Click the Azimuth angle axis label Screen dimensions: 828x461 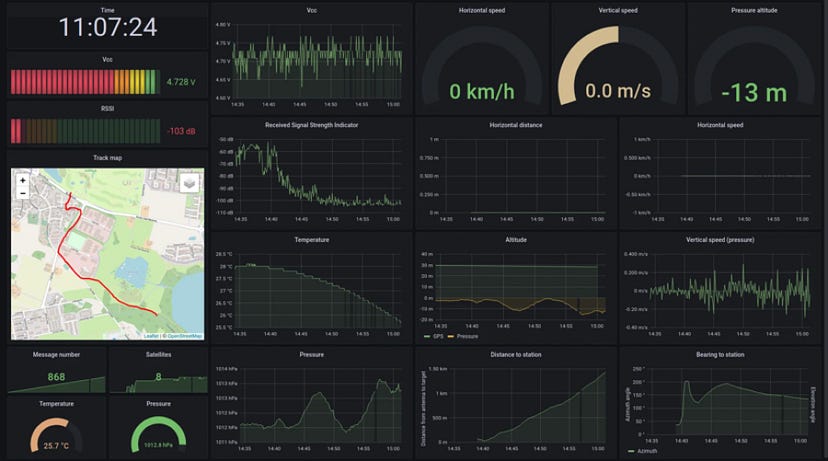(x=627, y=404)
